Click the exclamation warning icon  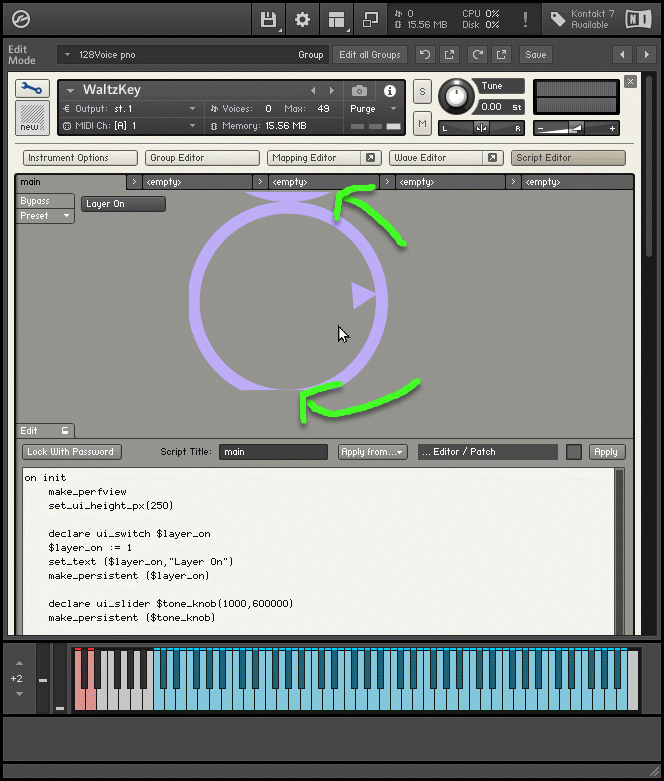click(525, 20)
